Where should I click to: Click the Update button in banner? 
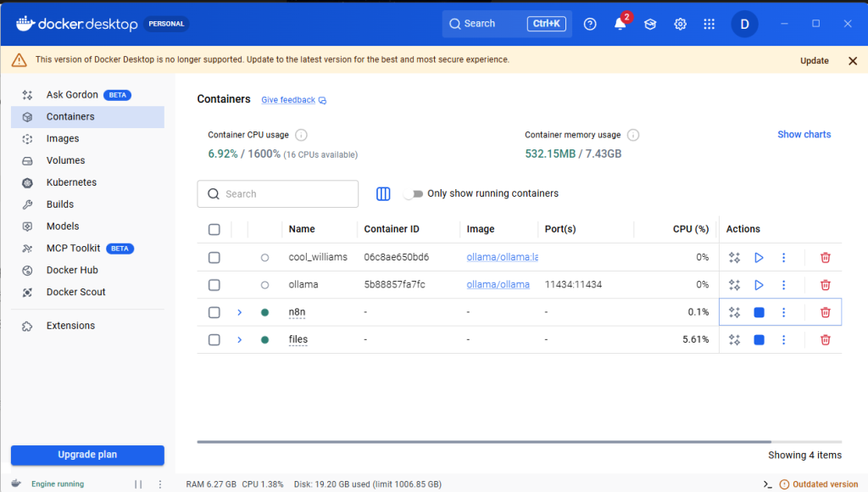815,60
